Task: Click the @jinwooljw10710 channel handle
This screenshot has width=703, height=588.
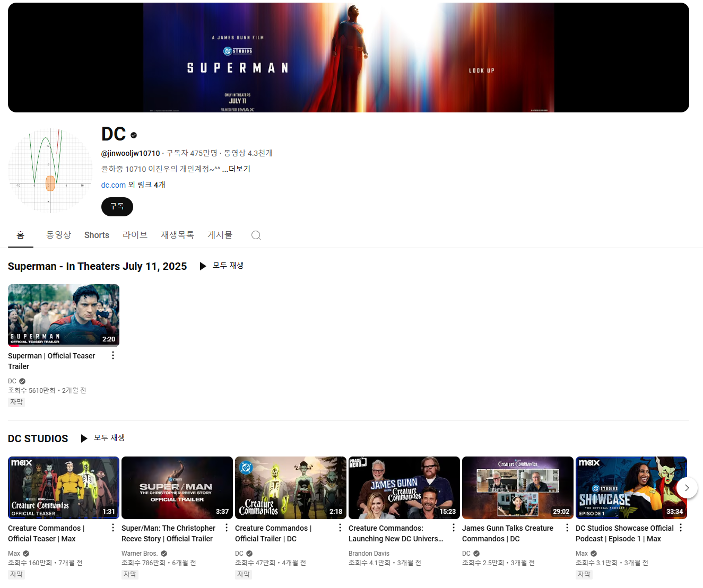Action: [x=131, y=153]
